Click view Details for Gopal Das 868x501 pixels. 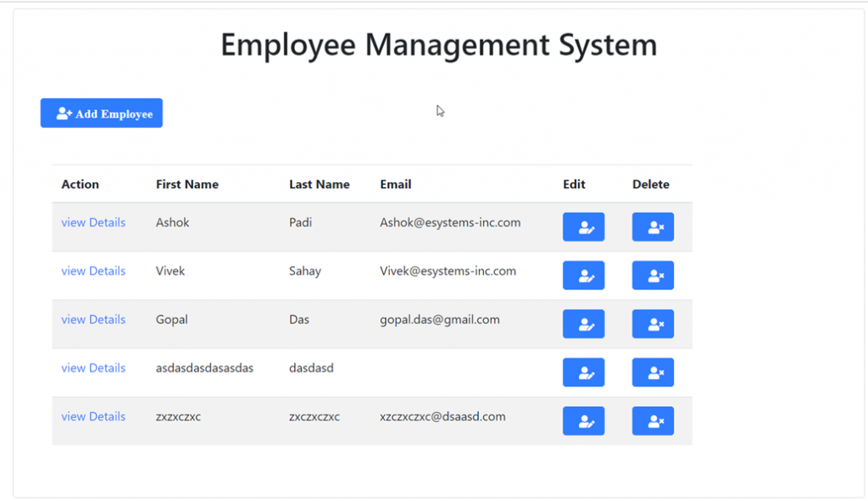pos(92,320)
